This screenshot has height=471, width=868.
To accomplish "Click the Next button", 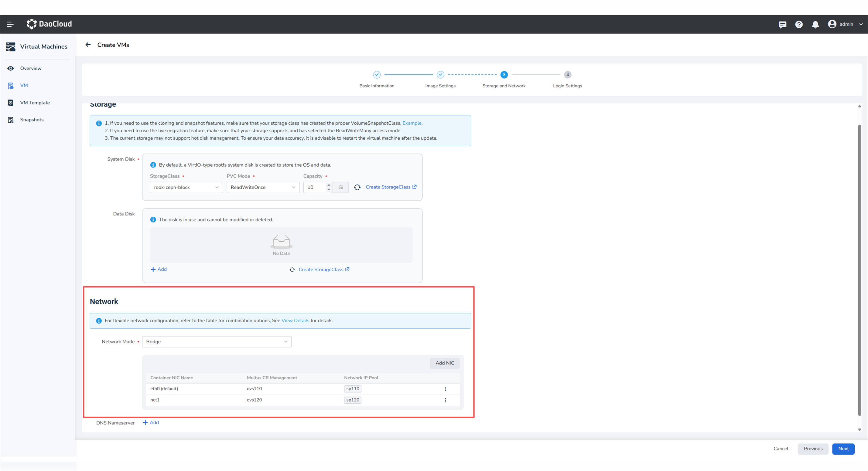I will click(843, 449).
